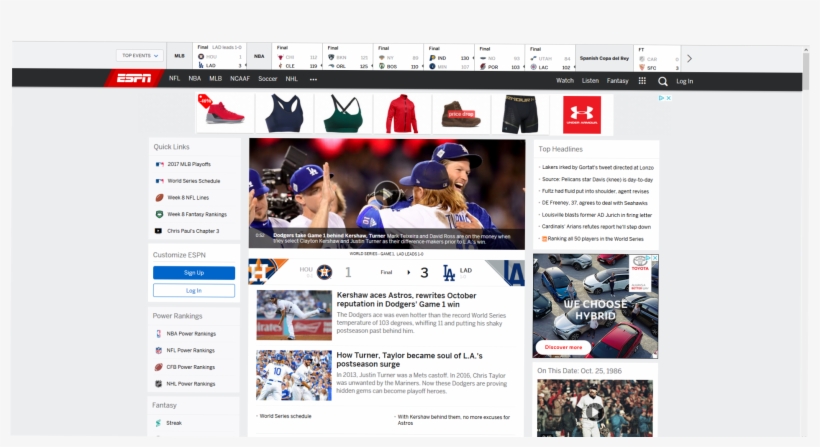Open the NCAAF menu
Viewport: 820px width, 447px height.
click(240, 78)
